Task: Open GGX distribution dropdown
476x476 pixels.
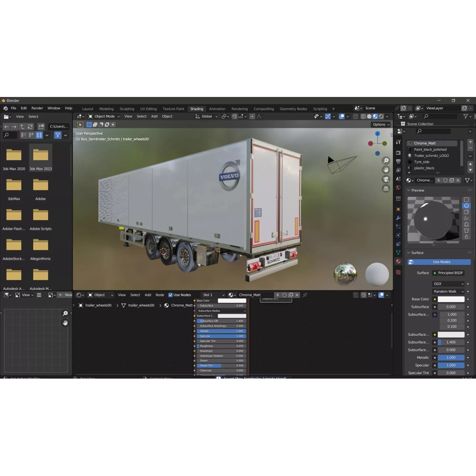Action: click(x=448, y=284)
